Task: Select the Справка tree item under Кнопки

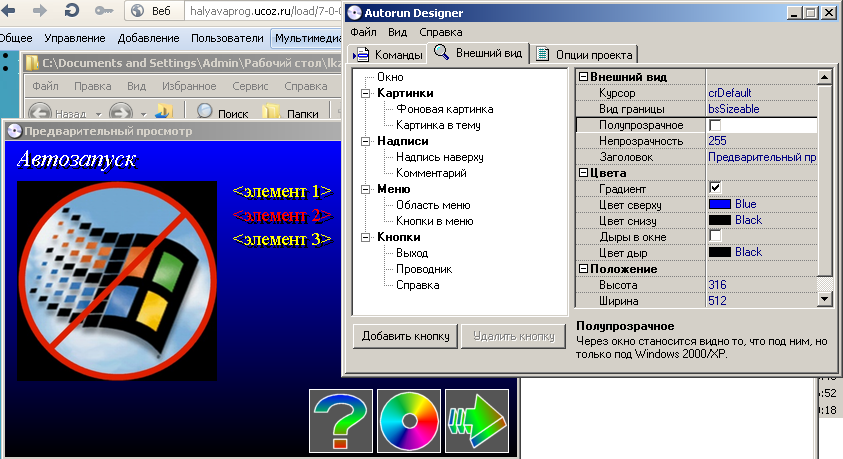Action: click(418, 285)
